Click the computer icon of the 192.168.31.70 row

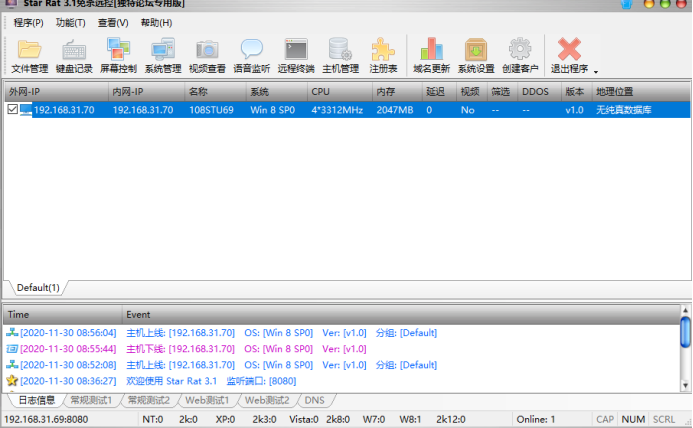[x=26, y=110]
